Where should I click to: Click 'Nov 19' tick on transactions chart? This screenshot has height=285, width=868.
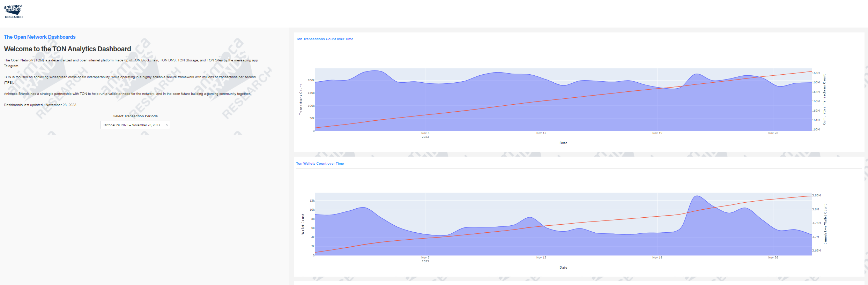[657, 133]
